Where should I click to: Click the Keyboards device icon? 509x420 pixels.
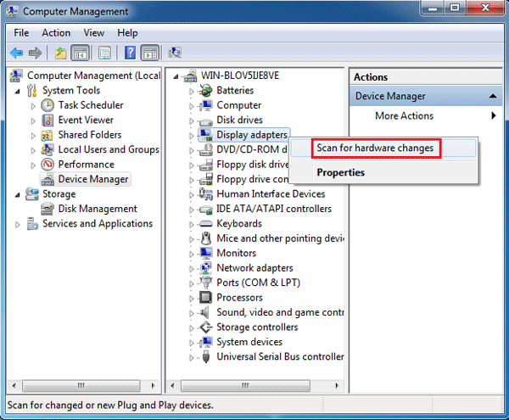coord(206,224)
